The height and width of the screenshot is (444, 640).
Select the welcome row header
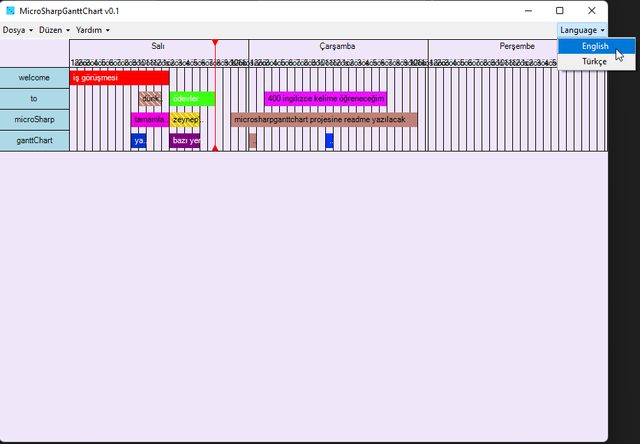(x=34, y=78)
